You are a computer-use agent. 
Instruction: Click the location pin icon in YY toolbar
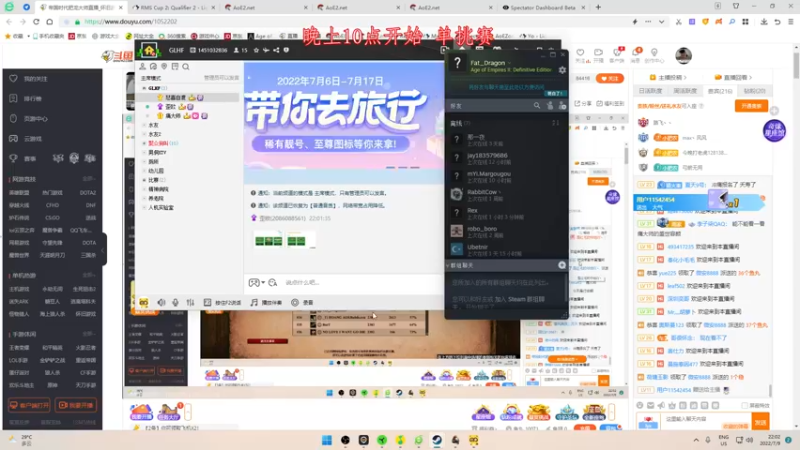[164, 67]
